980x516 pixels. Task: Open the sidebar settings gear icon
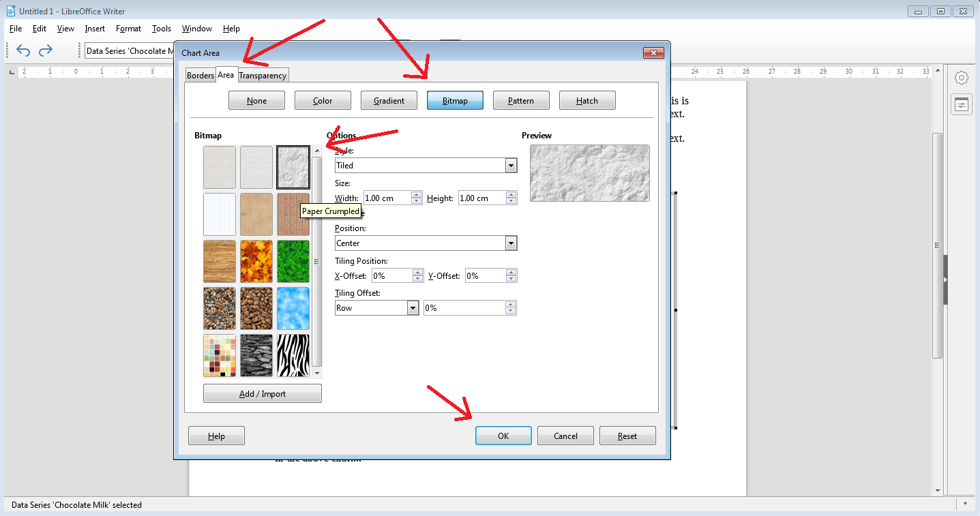point(962,78)
